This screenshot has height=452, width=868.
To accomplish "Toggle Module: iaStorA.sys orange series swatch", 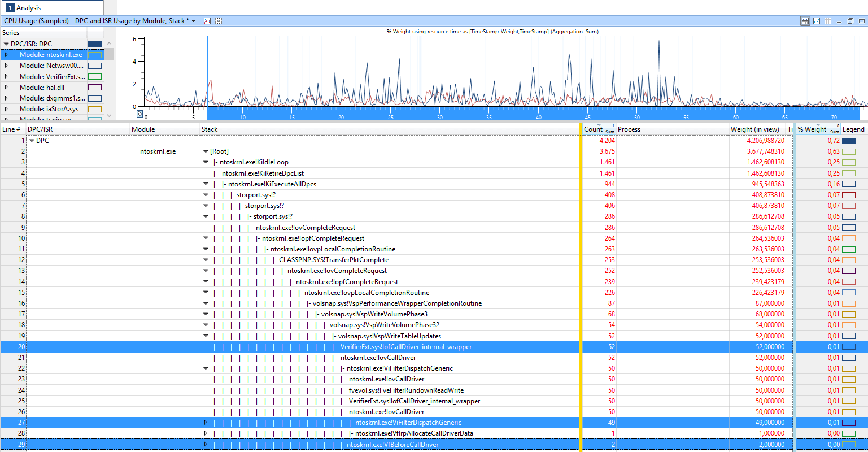I will [95, 109].
